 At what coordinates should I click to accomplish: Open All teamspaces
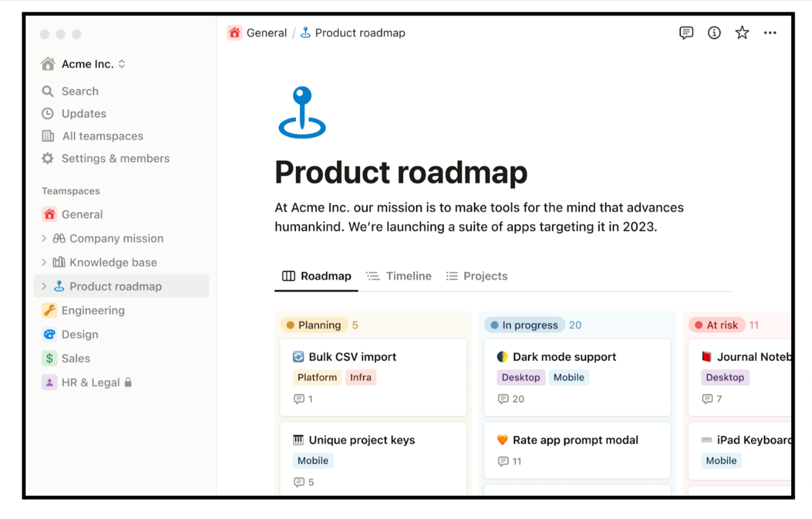click(x=103, y=136)
